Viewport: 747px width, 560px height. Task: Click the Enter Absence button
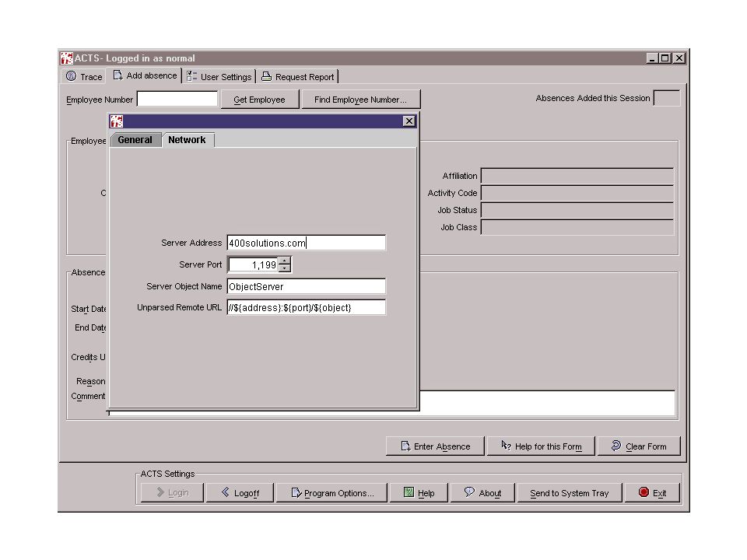tap(435, 446)
